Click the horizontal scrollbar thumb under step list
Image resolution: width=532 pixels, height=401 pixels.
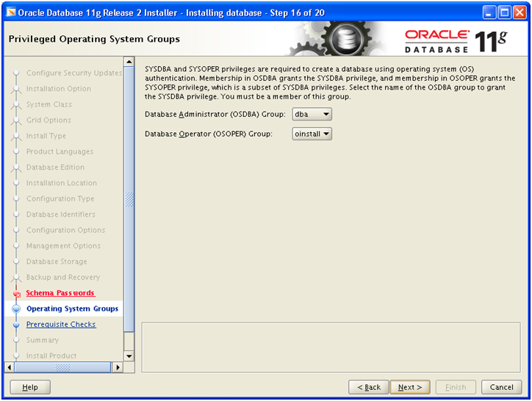coord(62,367)
